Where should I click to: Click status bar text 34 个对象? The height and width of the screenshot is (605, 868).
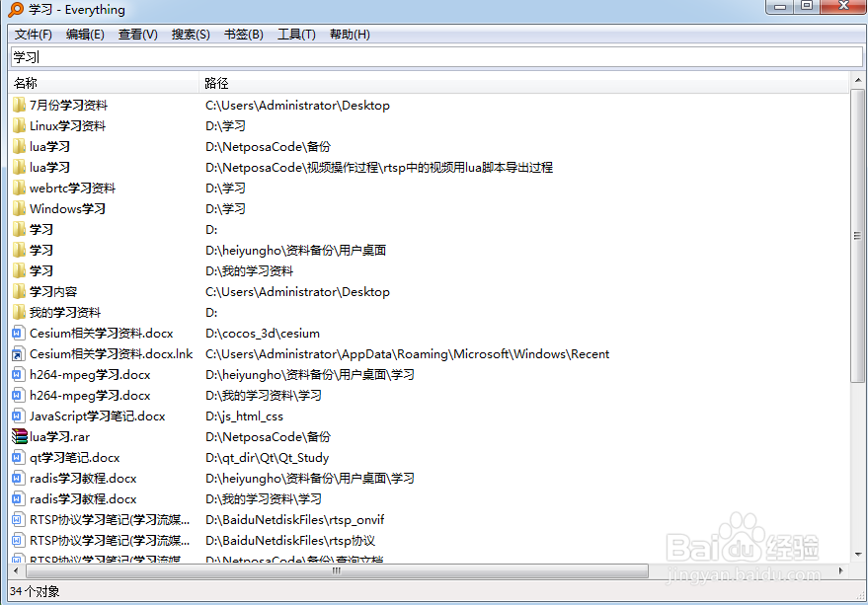click(x=35, y=591)
